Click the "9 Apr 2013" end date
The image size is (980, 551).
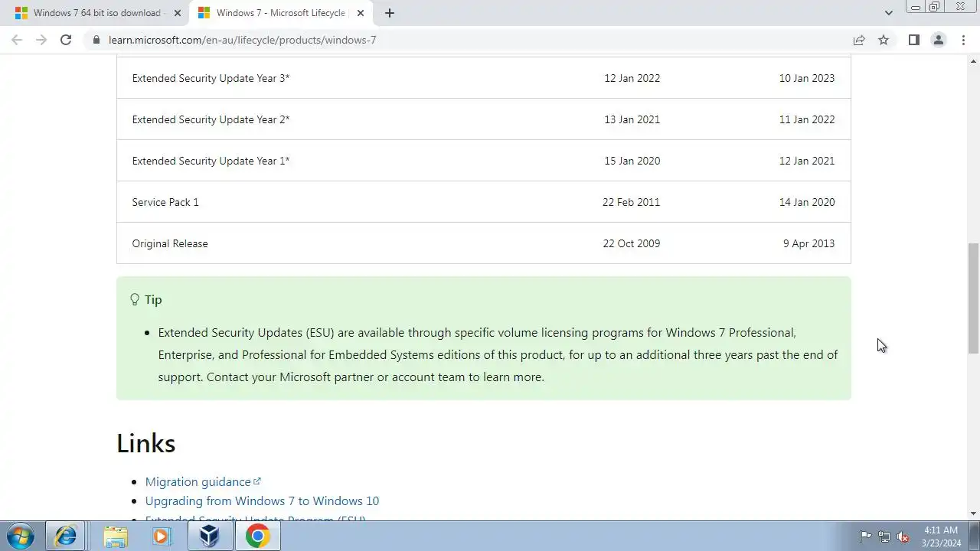coord(808,243)
